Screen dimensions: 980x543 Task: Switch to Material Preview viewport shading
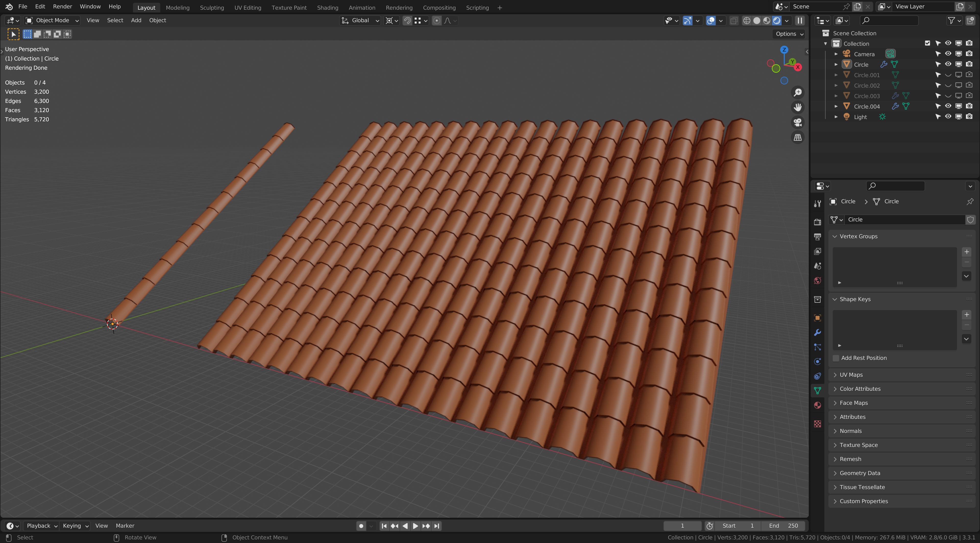coord(767,21)
